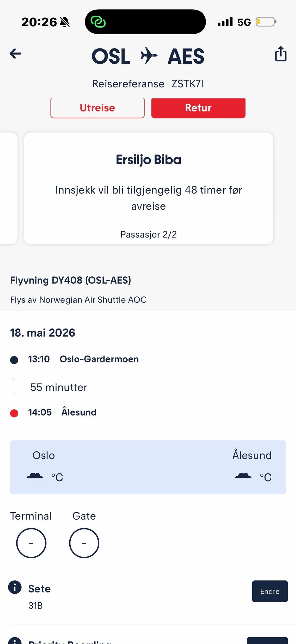Tap the Flyvning DY408 flight heading
Viewport: 296px width, 644px height.
pos(71,280)
